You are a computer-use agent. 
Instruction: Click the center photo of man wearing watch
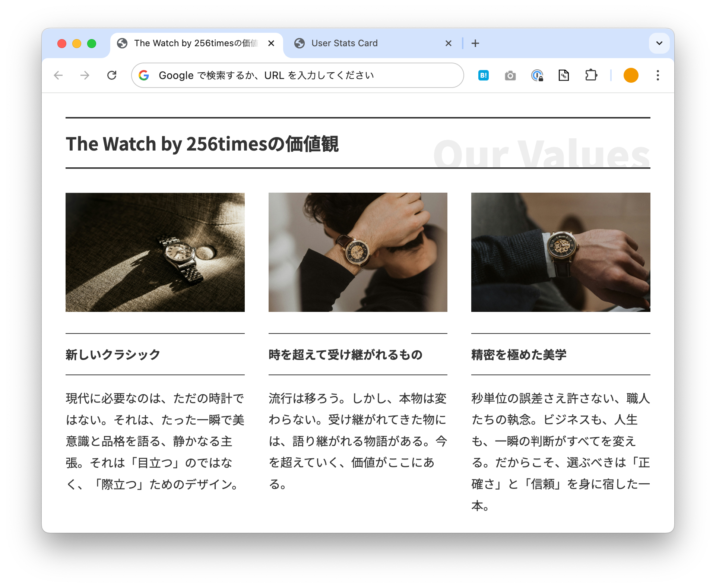pos(357,252)
